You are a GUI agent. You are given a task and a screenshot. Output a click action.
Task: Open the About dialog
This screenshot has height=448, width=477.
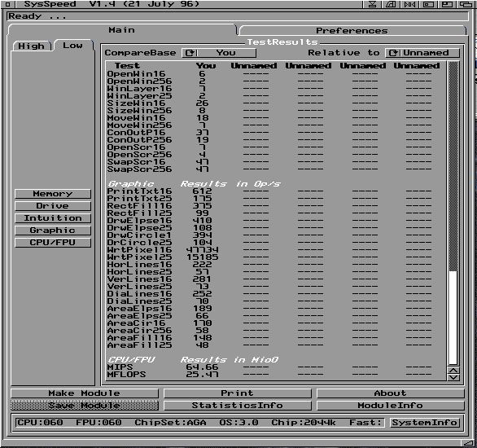[x=391, y=393]
